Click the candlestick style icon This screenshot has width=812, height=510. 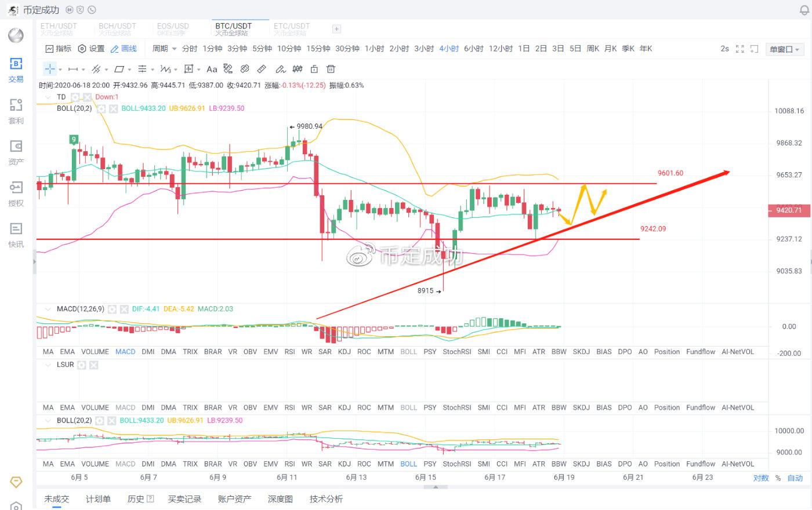298,69
